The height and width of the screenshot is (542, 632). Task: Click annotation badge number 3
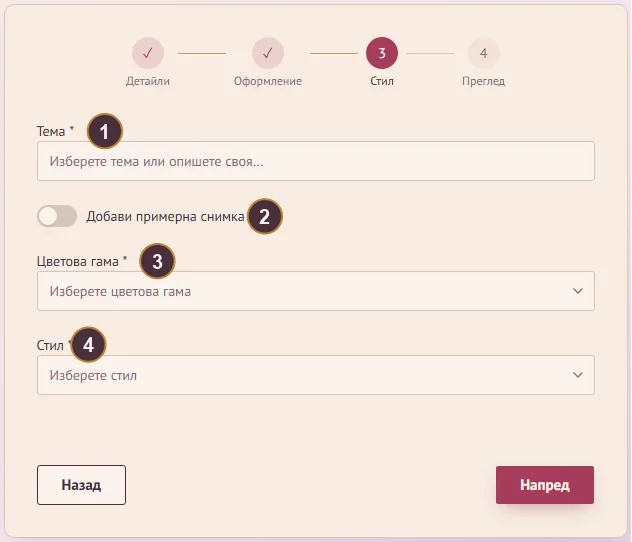(157, 261)
